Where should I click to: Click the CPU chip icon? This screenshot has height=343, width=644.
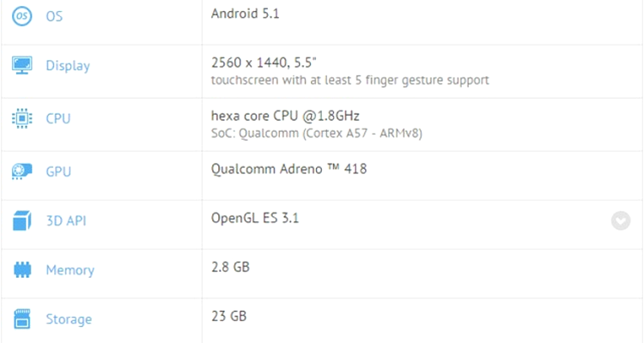[21, 118]
